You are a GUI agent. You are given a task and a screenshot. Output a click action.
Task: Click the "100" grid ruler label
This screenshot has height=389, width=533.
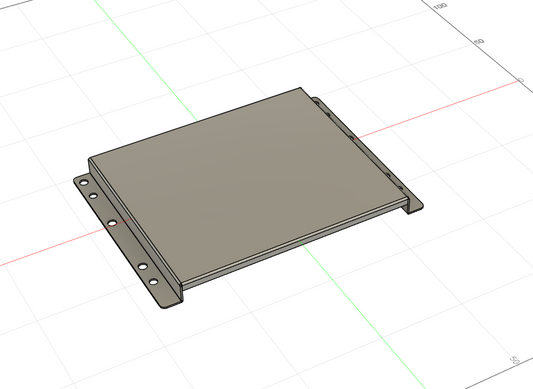(x=440, y=6)
